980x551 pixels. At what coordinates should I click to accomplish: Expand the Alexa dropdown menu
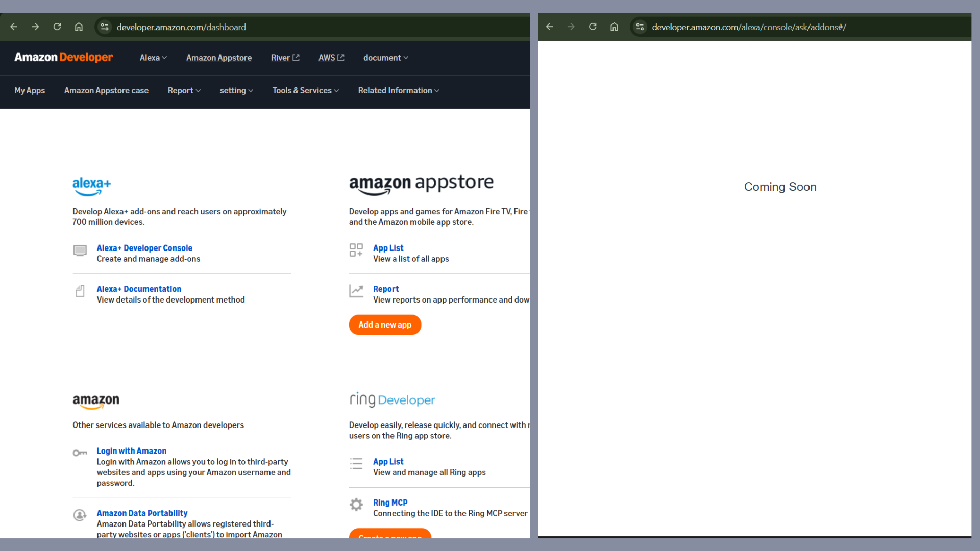click(x=153, y=58)
